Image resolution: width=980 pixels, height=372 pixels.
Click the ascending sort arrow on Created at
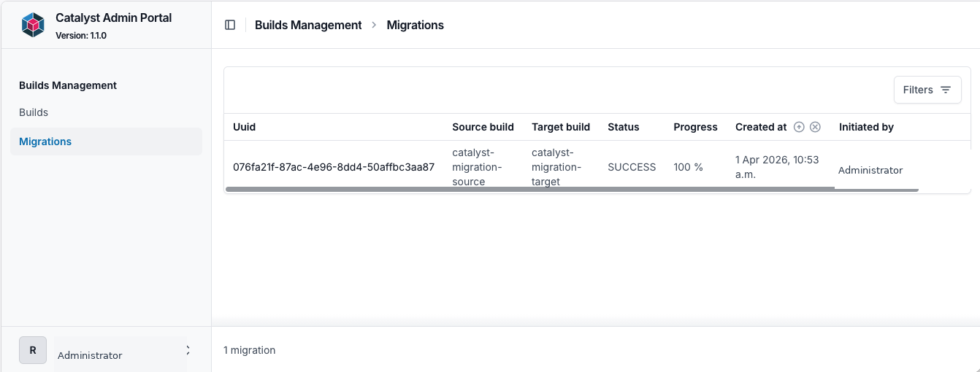799,127
